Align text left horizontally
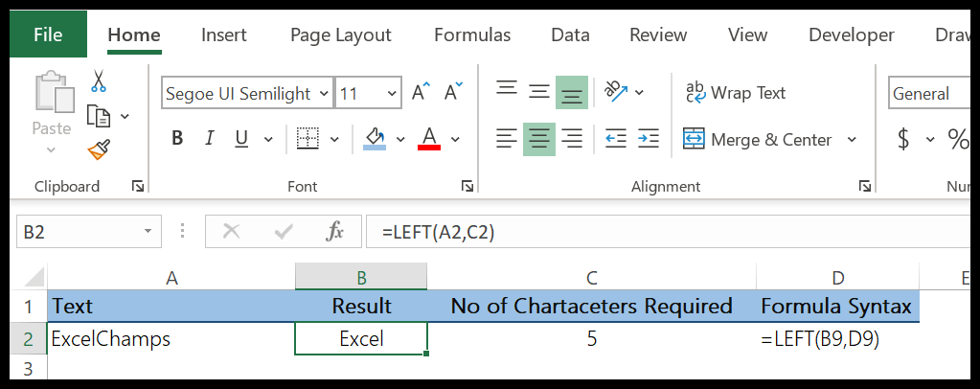 [x=506, y=139]
